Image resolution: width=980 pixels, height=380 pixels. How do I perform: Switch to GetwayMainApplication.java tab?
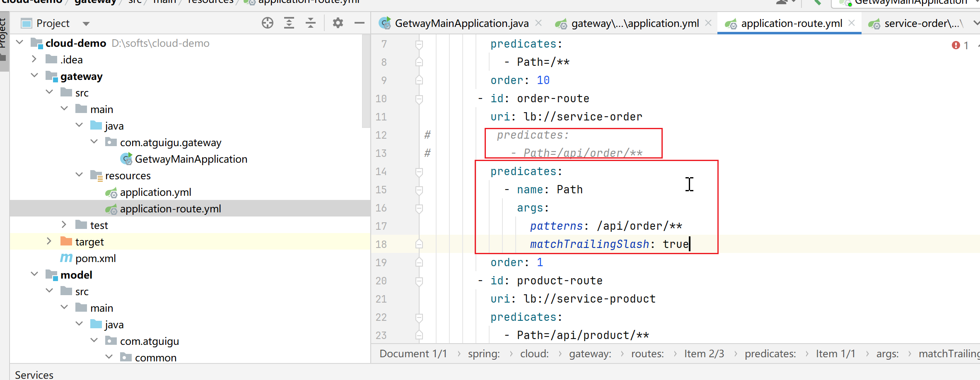[461, 23]
